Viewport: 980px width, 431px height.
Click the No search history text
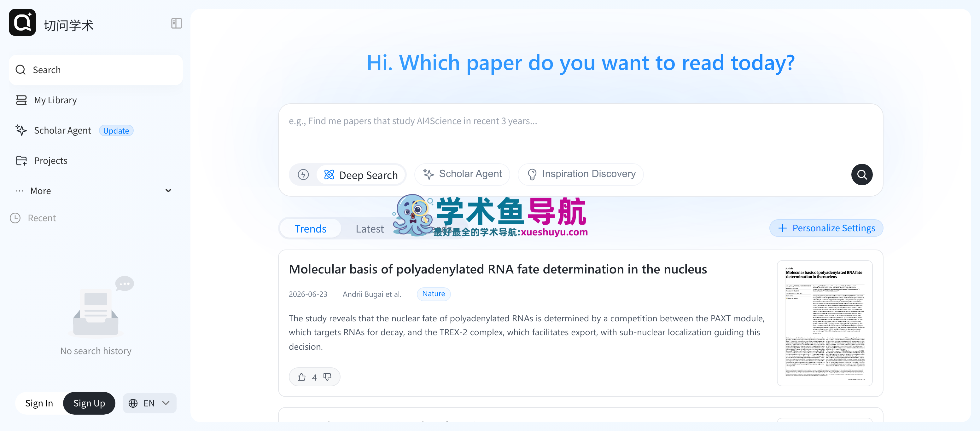tap(96, 351)
